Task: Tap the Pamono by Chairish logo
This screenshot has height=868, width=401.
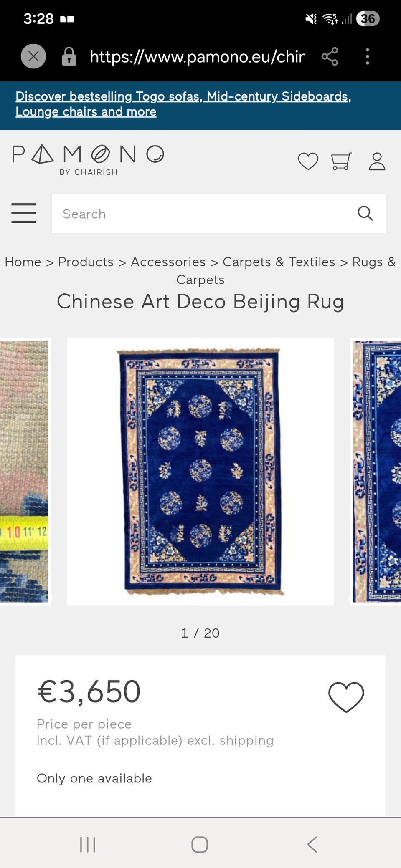Action: point(88,160)
